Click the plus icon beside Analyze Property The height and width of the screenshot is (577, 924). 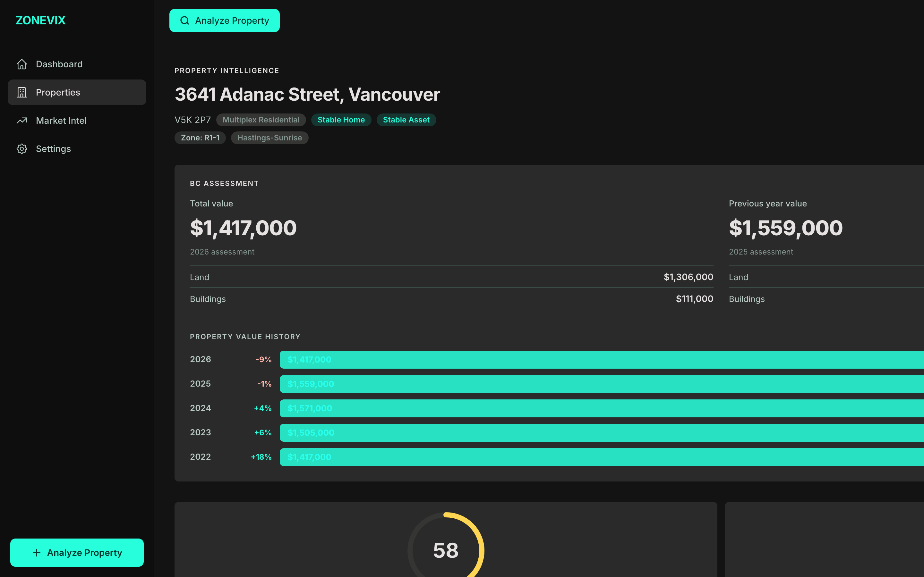point(36,552)
